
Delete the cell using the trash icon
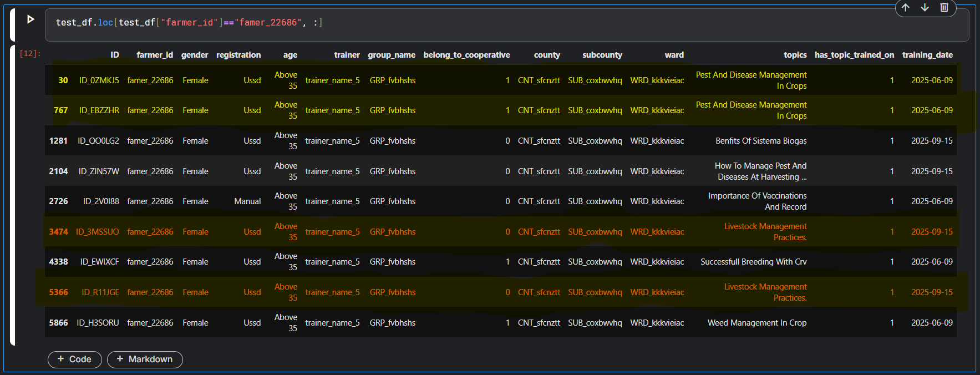coord(944,8)
